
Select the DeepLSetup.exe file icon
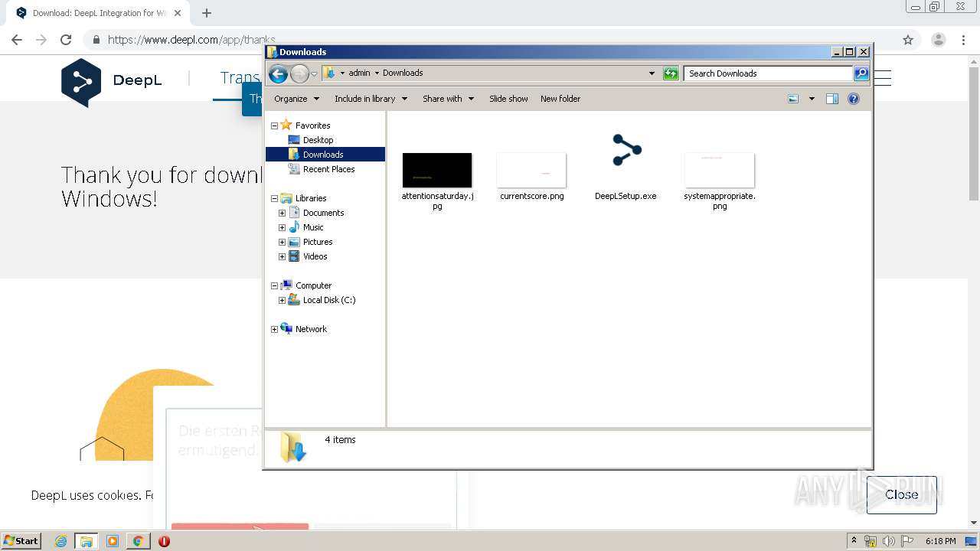(626, 150)
